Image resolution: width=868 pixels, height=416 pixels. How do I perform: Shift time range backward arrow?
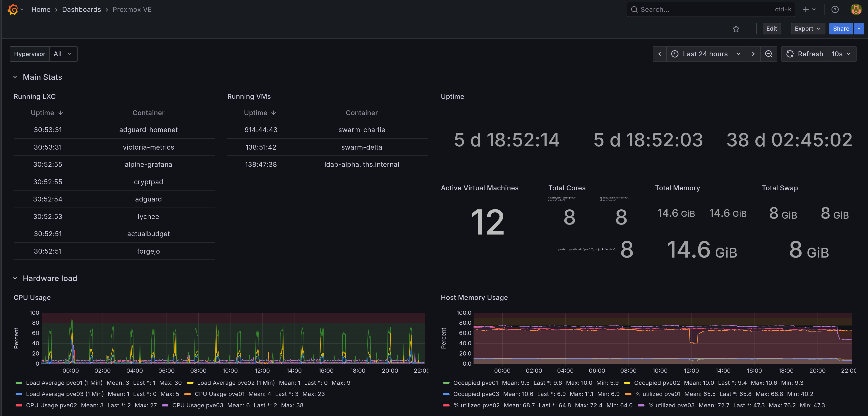coord(659,54)
